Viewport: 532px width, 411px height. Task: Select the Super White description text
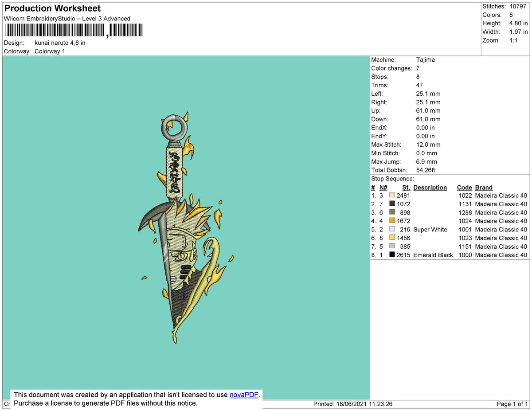(430, 230)
